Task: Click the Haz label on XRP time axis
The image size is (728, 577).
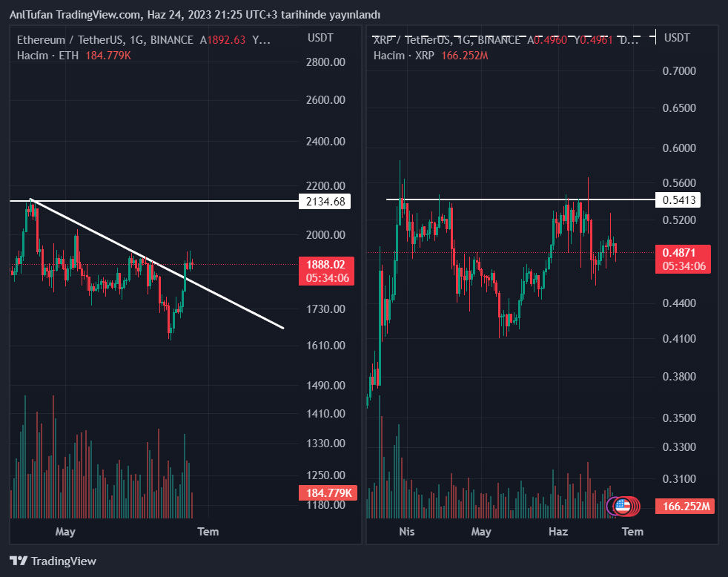Action: click(557, 531)
